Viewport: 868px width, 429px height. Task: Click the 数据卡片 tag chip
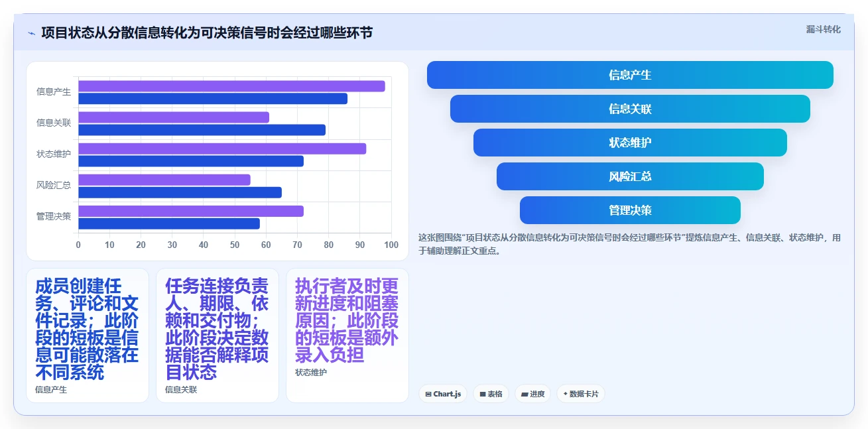[580, 394]
